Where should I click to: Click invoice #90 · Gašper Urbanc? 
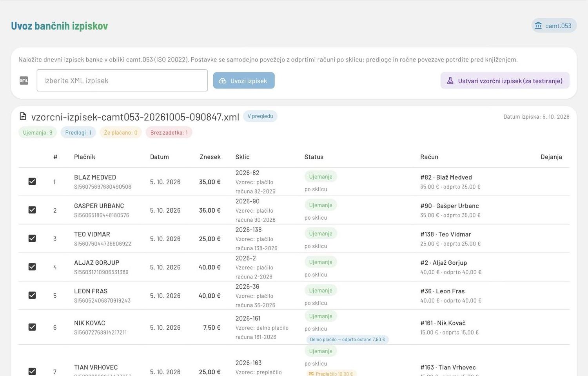pyautogui.click(x=450, y=206)
